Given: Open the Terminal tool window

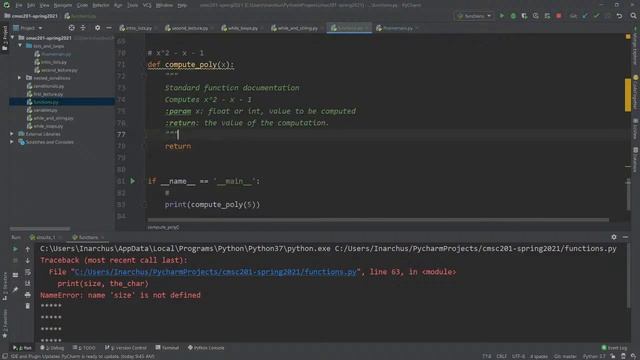Looking at the screenshot, I should point(167,348).
